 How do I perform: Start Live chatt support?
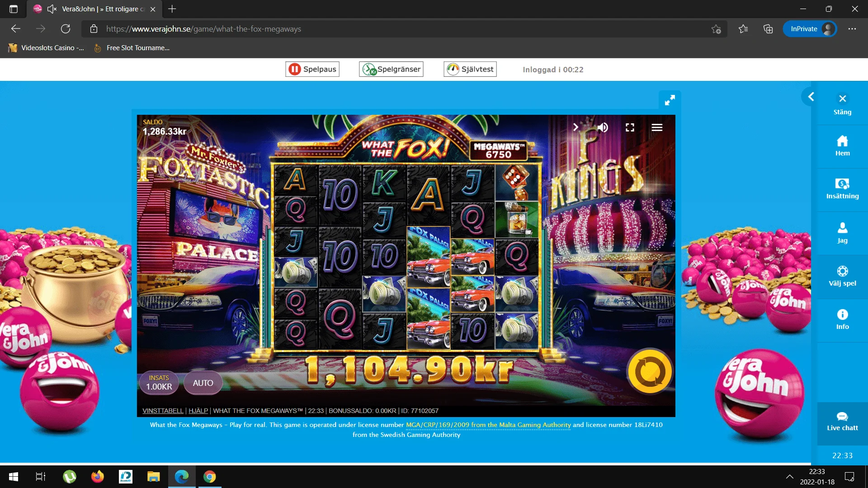[x=842, y=422]
